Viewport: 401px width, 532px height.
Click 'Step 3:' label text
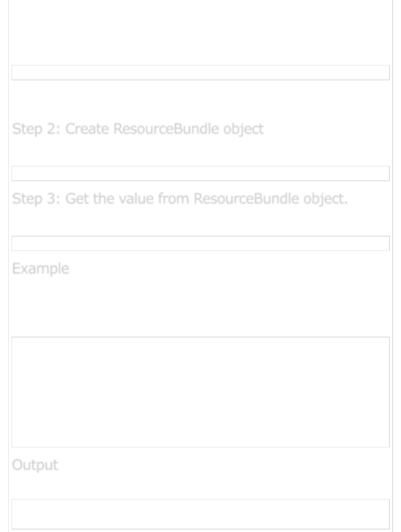36,199
